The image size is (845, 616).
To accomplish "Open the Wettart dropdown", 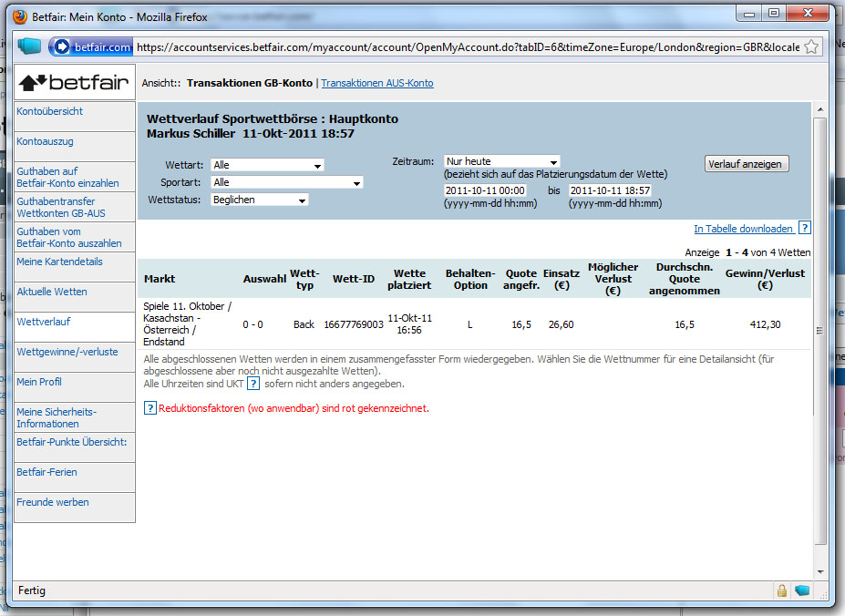I will (x=268, y=165).
